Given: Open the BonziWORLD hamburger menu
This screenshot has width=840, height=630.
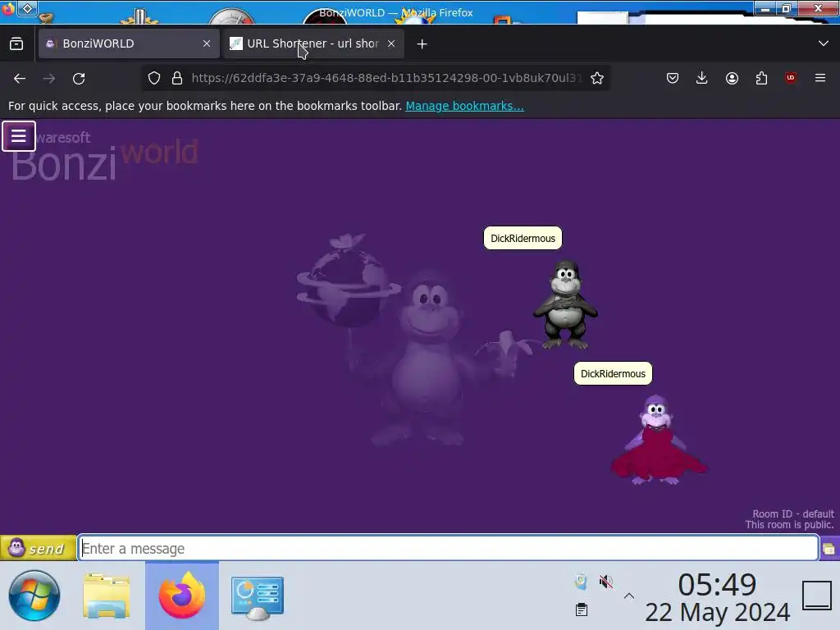Looking at the screenshot, I should 19,136.
